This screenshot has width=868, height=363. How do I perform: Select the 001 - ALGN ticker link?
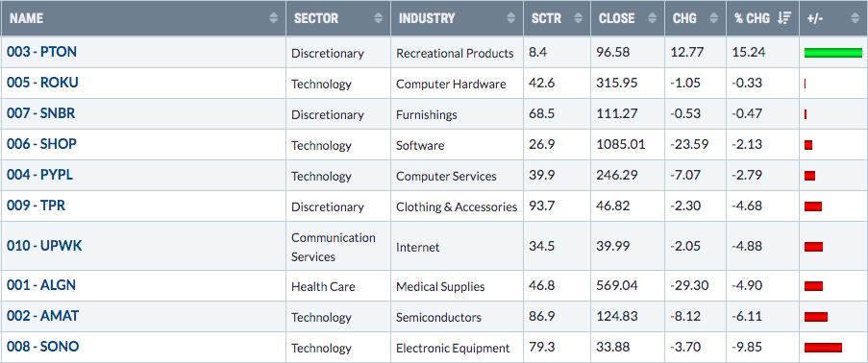(41, 285)
